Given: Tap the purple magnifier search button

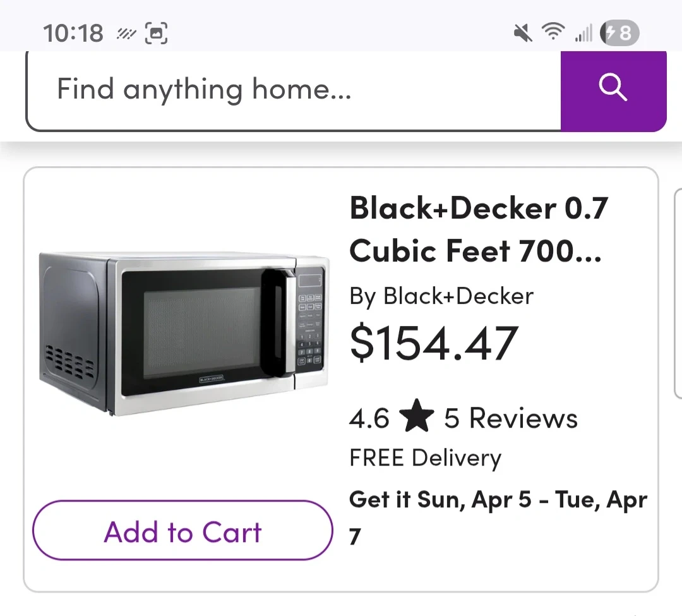Looking at the screenshot, I should tap(613, 88).
